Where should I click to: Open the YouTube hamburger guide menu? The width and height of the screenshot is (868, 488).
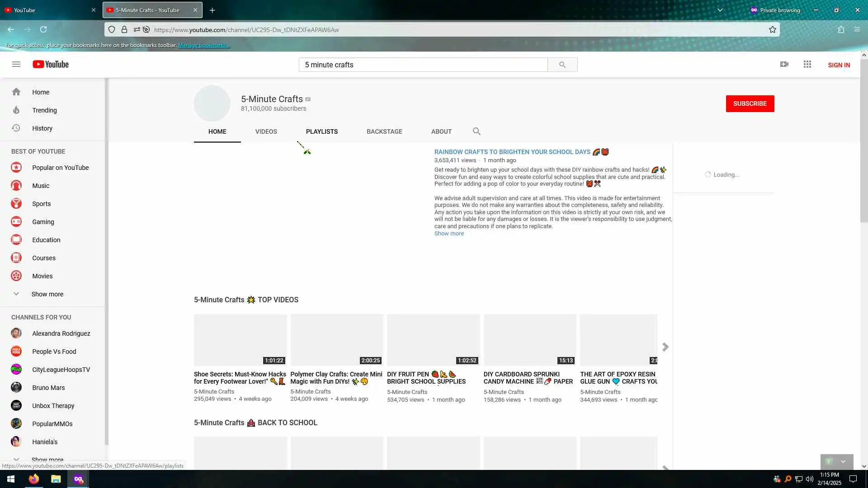16,64
